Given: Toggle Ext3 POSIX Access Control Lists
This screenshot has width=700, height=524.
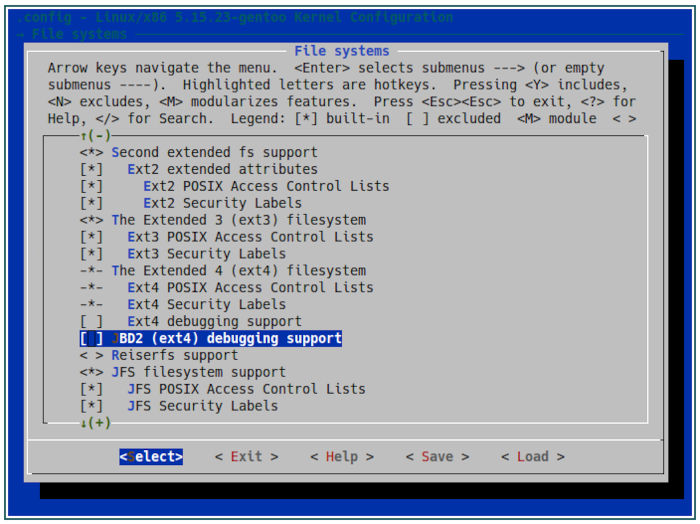Looking at the screenshot, I should click(x=92, y=237).
